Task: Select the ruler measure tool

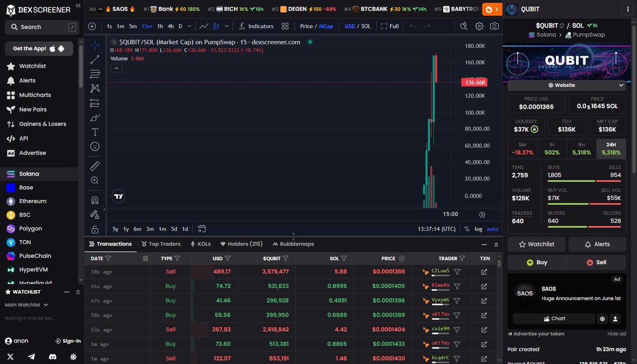Action: (x=95, y=166)
